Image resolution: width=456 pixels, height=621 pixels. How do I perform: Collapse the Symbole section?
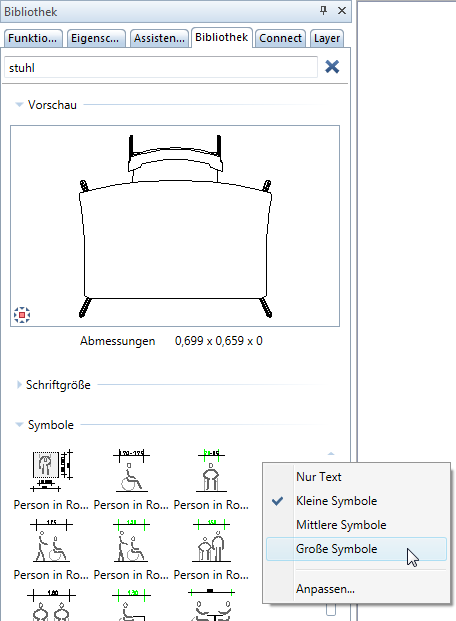click(x=19, y=425)
